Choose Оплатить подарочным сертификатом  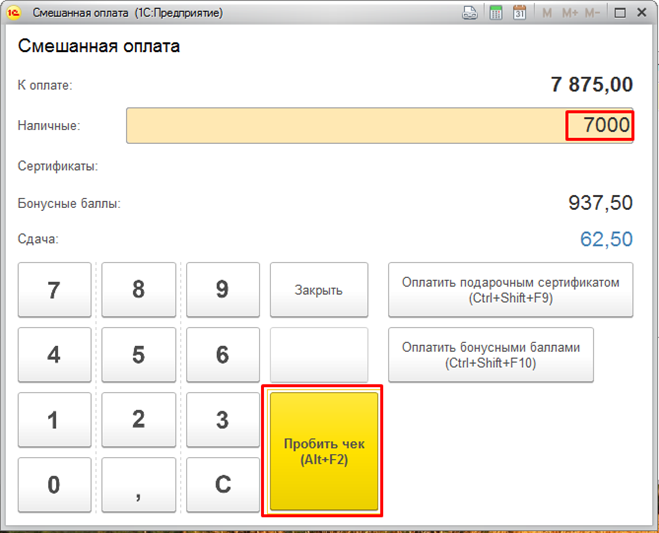tap(510, 290)
